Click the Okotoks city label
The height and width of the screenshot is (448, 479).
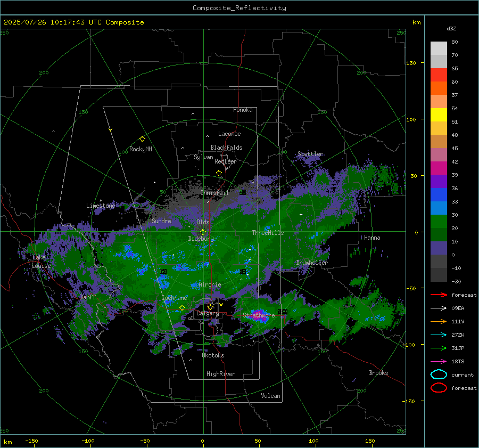pos(213,355)
